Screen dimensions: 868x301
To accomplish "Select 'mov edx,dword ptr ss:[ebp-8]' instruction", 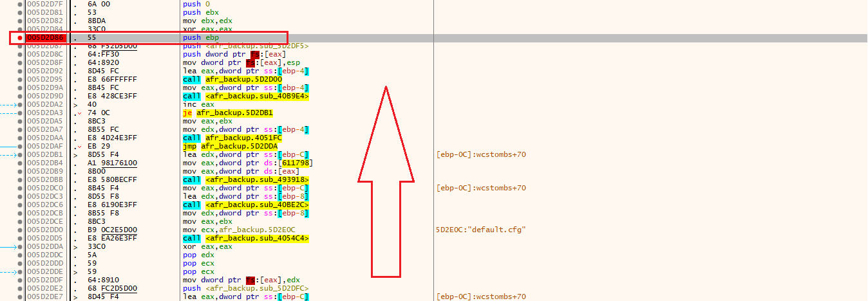I will coord(245,213).
